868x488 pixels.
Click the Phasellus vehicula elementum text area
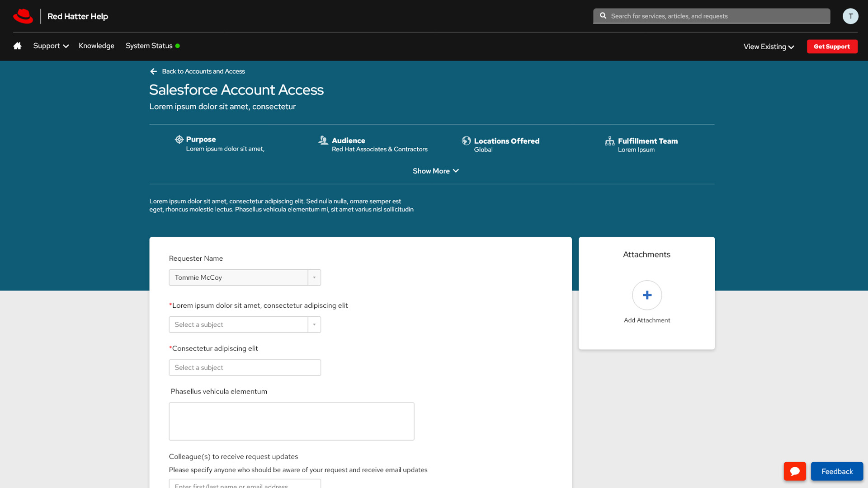291,421
